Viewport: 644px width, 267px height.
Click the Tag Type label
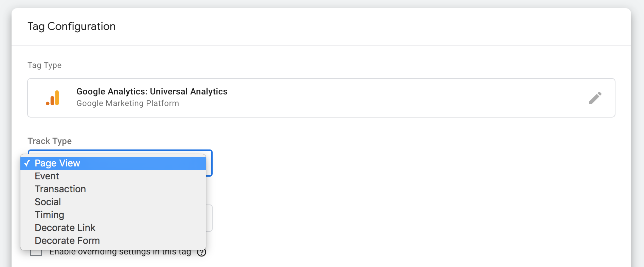[44, 65]
